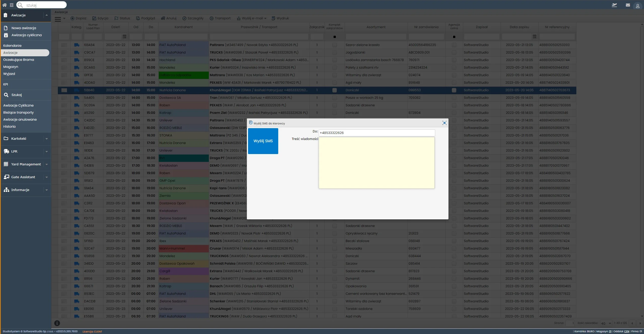The width and height of the screenshot is (644, 334).
Task: Click the Anuluj toolbar icon
Action: coord(163,18)
